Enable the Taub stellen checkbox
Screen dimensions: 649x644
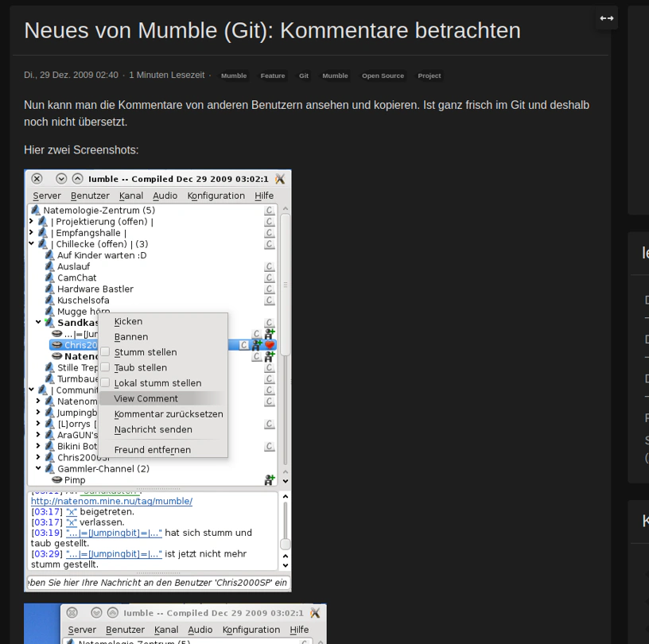pos(105,367)
